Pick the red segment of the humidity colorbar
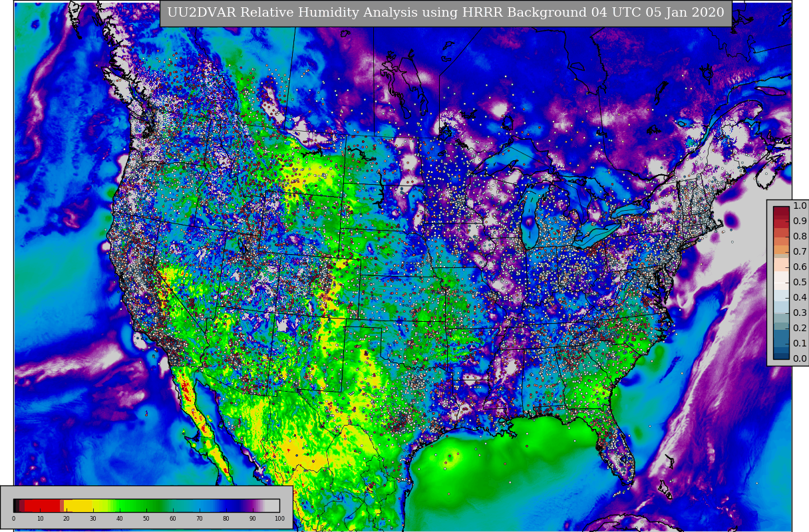The width and height of the screenshot is (809, 532). (42, 505)
